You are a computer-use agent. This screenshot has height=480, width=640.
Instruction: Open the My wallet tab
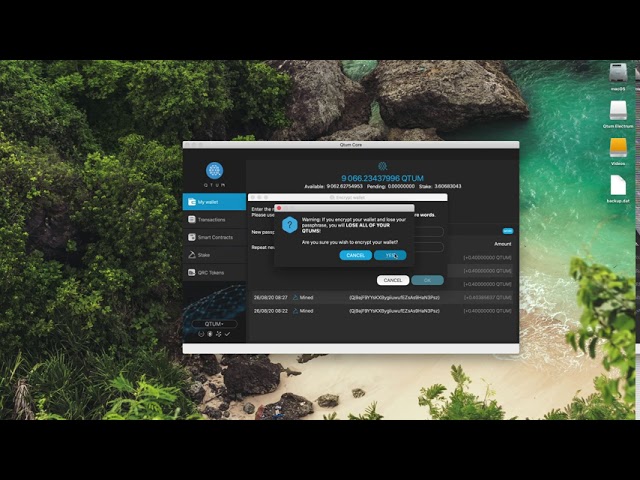coord(214,202)
